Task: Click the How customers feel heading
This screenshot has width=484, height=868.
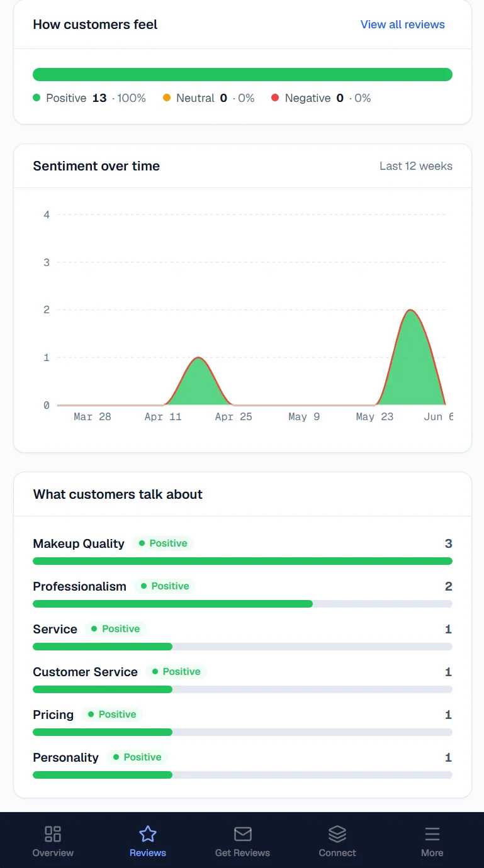Action: pyautogui.click(x=95, y=25)
